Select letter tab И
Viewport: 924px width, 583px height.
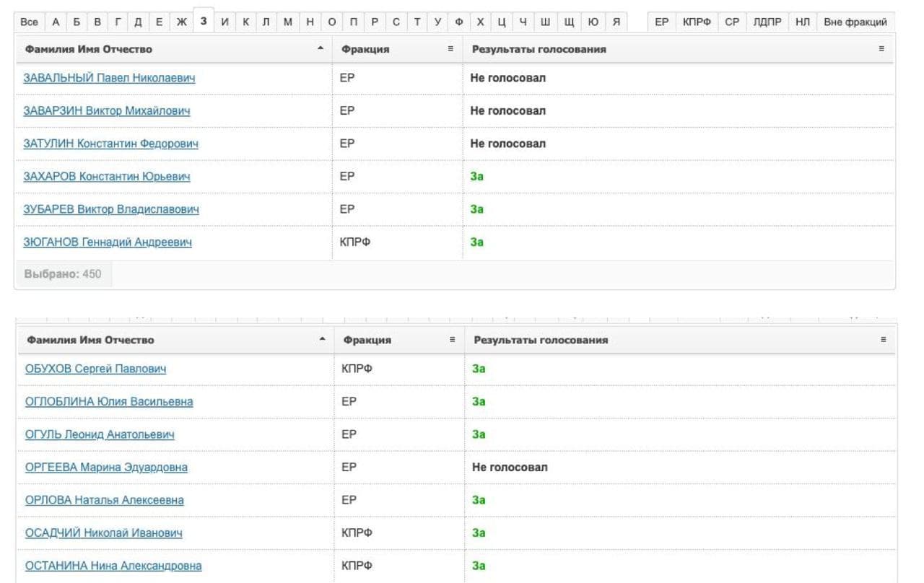pos(225,22)
